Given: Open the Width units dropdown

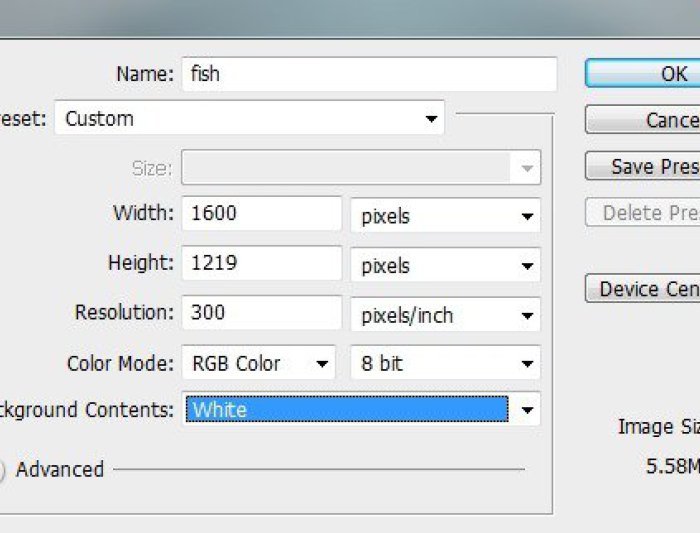Looking at the screenshot, I should click(445, 216).
